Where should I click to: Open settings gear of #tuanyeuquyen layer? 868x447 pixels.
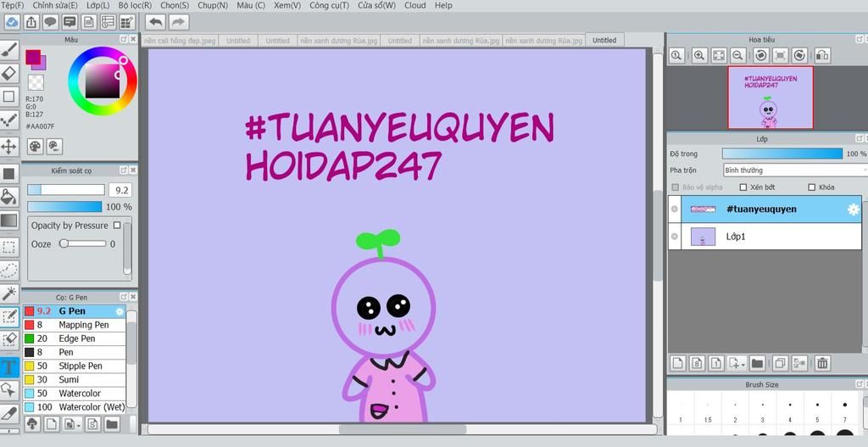tap(853, 210)
